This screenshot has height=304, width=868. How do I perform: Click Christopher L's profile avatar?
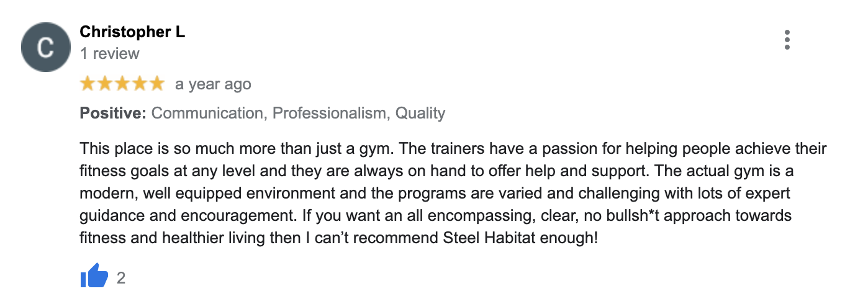pyautogui.click(x=46, y=47)
